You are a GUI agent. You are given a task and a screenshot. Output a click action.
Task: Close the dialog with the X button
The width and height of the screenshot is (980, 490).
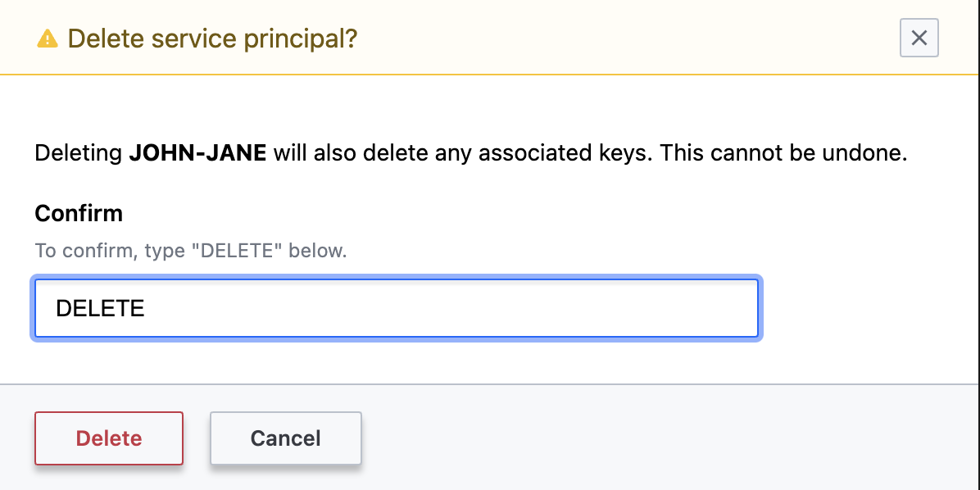coord(919,38)
